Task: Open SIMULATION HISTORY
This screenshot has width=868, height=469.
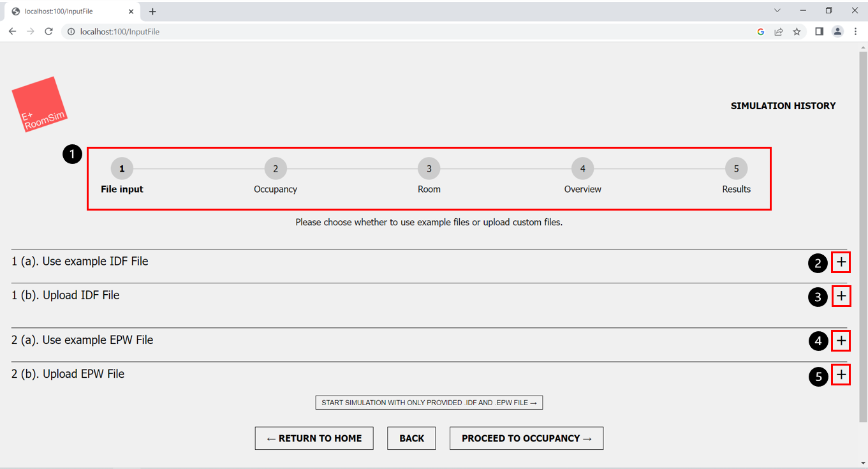Action: (x=783, y=105)
